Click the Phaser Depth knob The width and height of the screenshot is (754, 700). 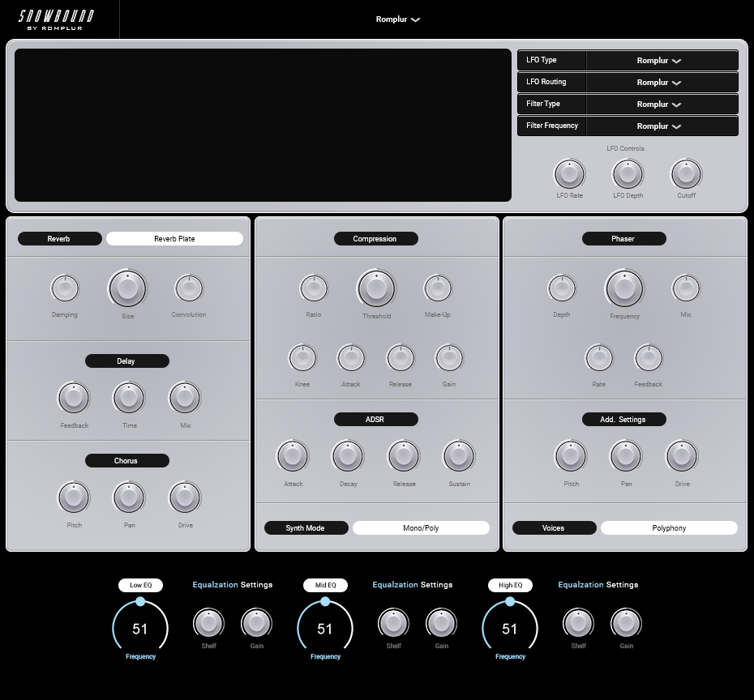[x=562, y=288]
